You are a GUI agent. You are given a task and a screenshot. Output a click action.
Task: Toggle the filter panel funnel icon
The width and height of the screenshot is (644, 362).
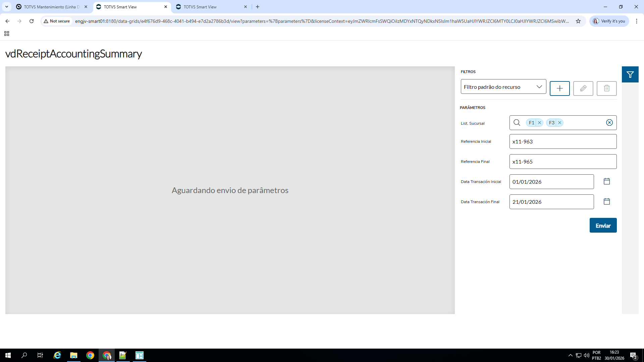click(x=630, y=74)
